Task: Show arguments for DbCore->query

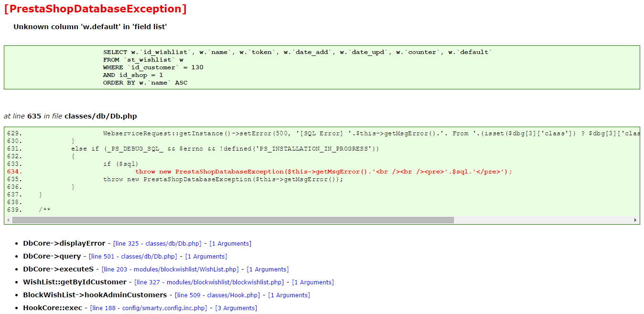Action: click(206, 256)
